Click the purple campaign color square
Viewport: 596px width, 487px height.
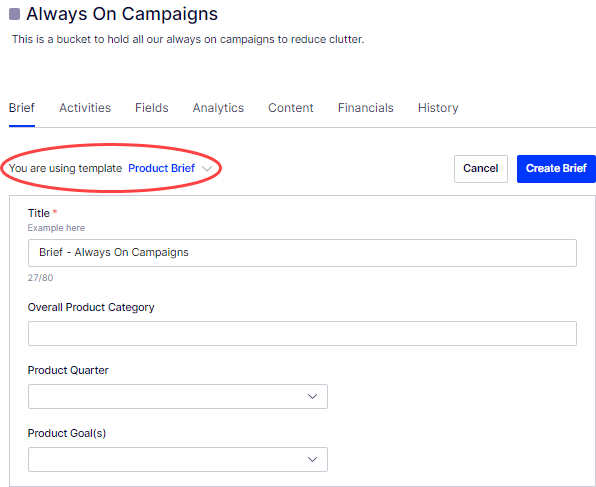pos(14,14)
